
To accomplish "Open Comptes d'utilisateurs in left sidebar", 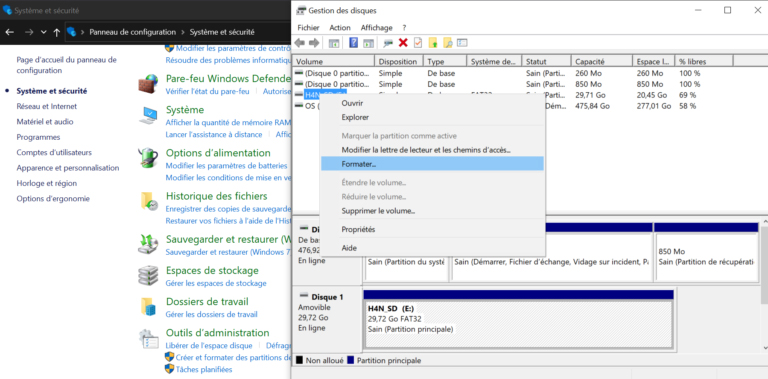I will point(54,152).
